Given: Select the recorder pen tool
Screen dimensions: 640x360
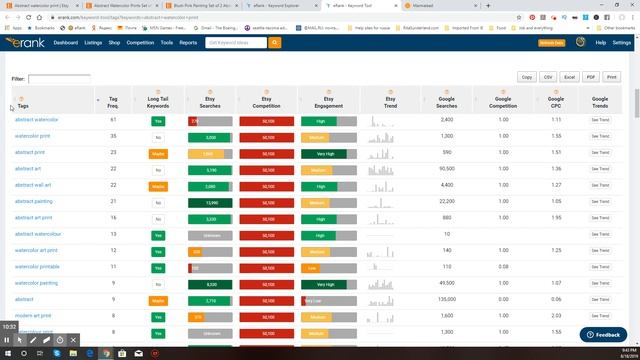Looking at the screenshot, I should coord(33,340).
